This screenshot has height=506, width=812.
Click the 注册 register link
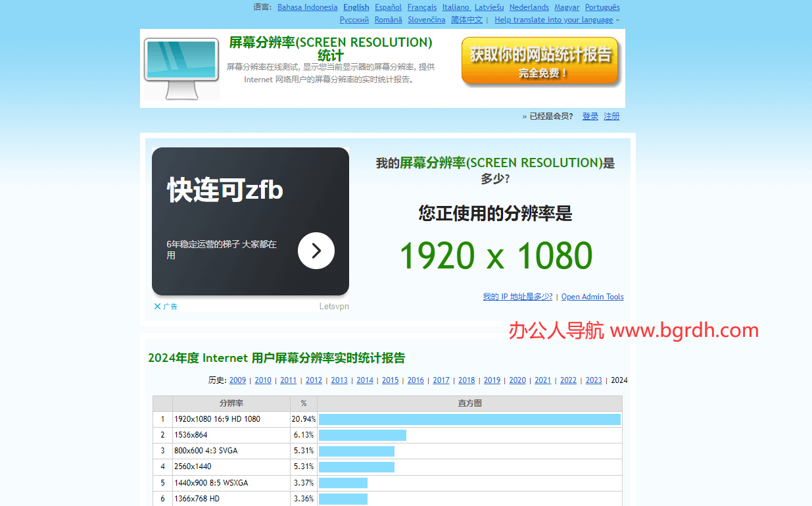click(x=611, y=116)
